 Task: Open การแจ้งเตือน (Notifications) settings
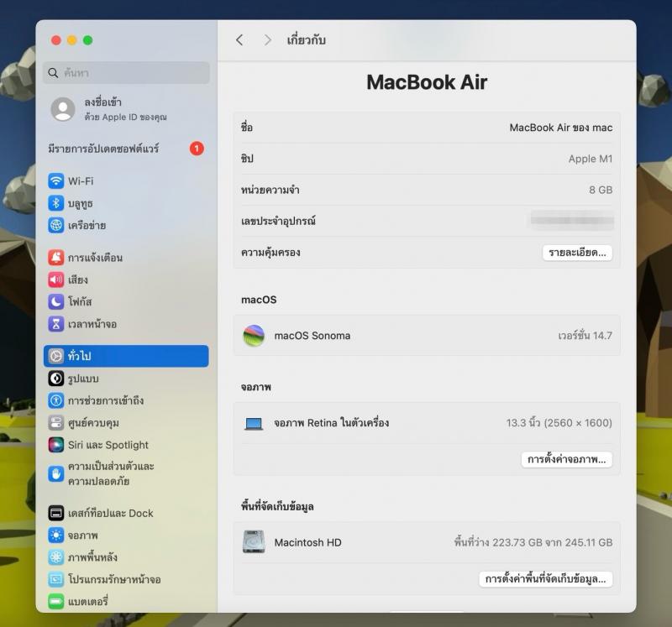[x=126, y=258]
